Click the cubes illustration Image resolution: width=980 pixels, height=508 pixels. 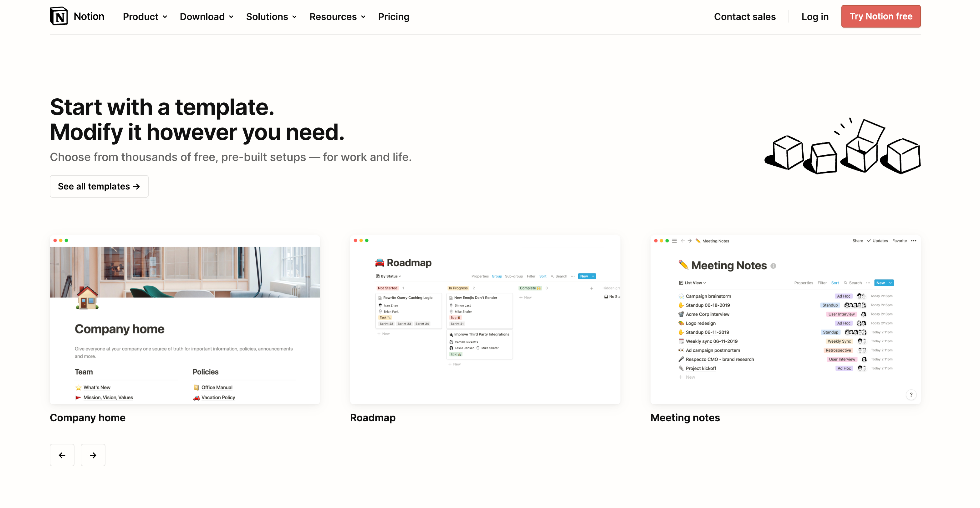point(843,146)
